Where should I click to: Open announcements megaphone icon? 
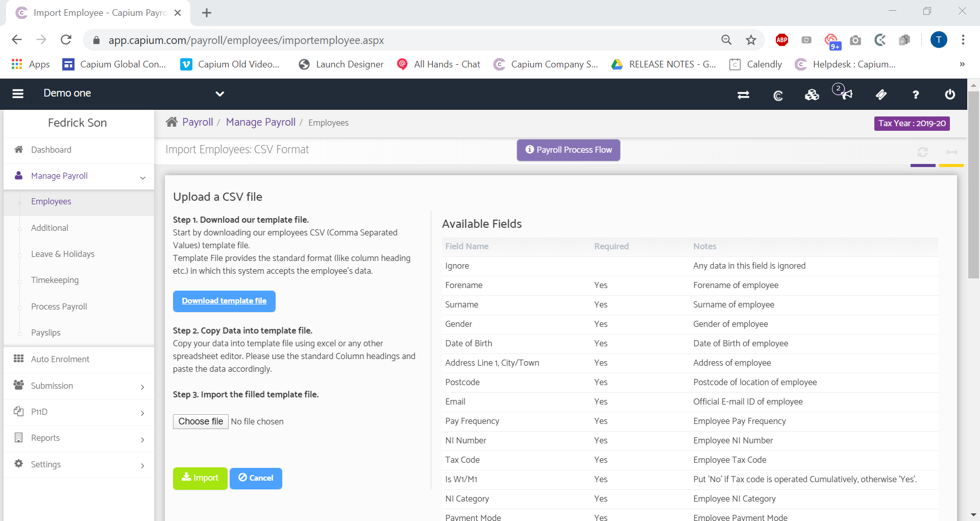tap(846, 94)
